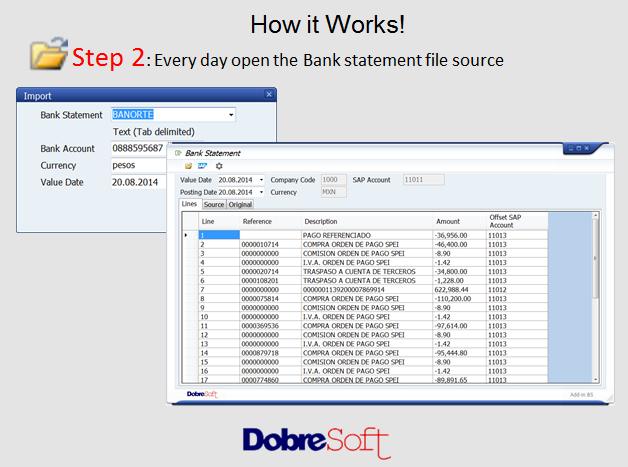Click the scroll up arrow of lines table
The width and height of the screenshot is (628, 467).
(x=596, y=215)
